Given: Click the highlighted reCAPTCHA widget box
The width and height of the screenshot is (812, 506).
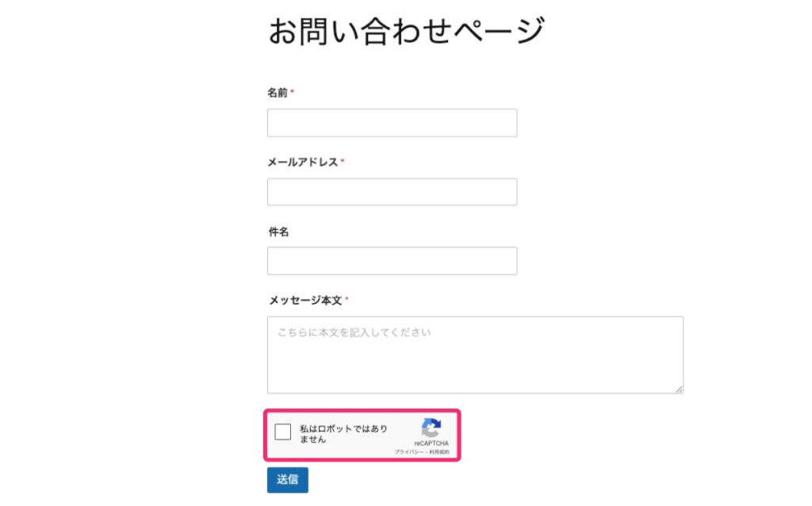Looking at the screenshot, I should pos(362,435).
